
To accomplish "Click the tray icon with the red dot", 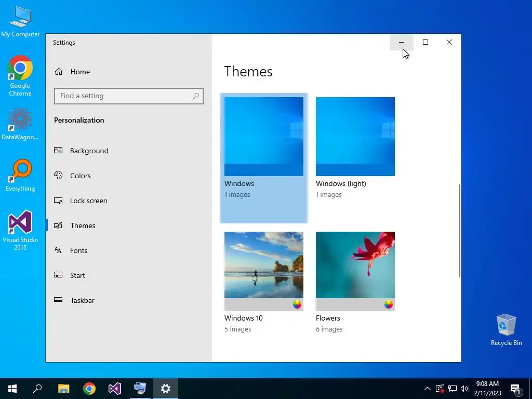I will pos(440,389).
